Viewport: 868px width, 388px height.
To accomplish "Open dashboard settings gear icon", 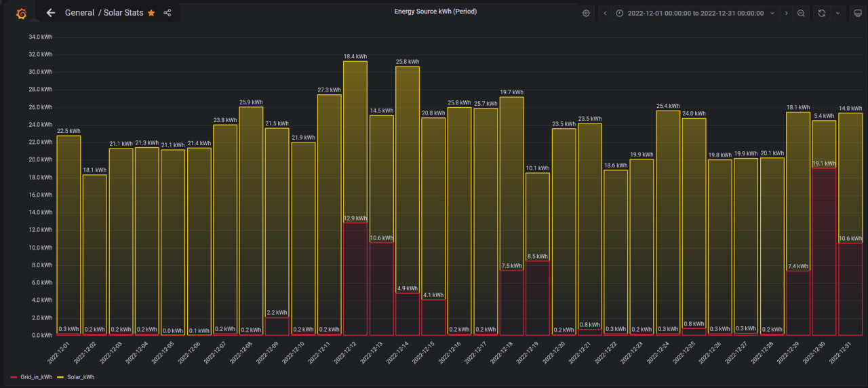I will (x=586, y=13).
